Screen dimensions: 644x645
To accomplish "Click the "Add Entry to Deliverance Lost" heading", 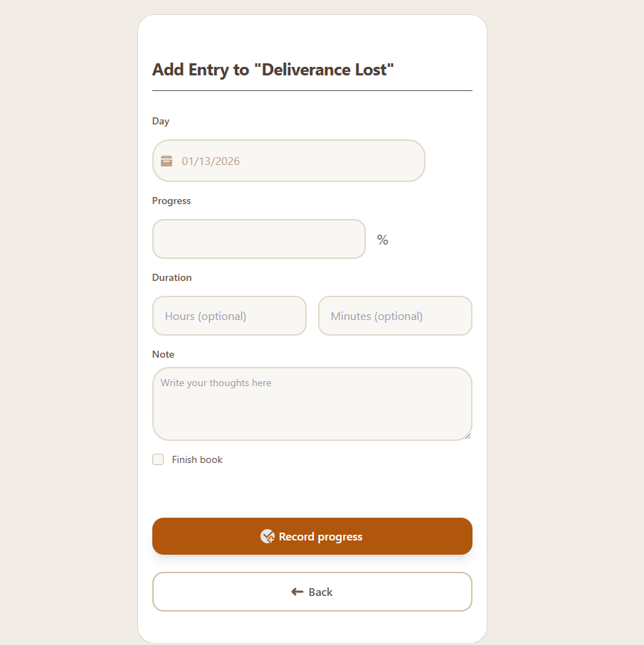I will pos(273,70).
